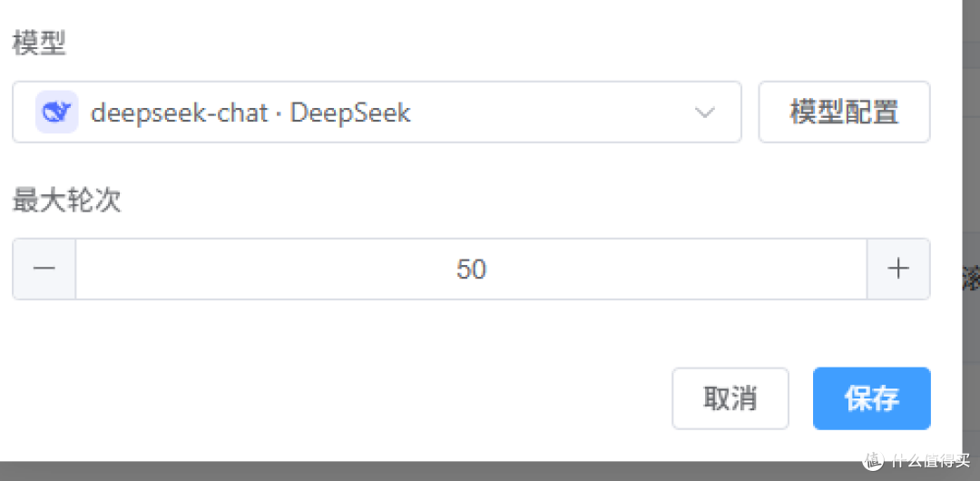
Task: Decrease 最大轮次 with the minus button
Action: point(44,269)
